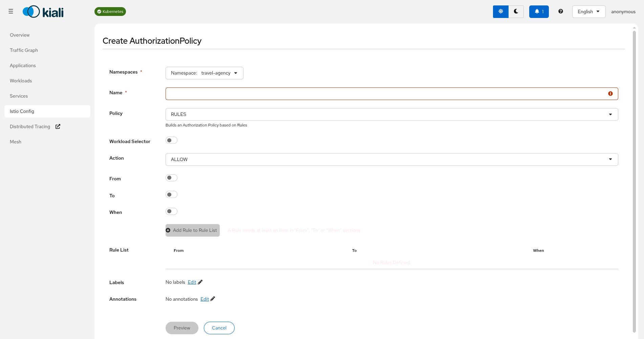This screenshot has width=644, height=339.
Task: Enable the When condition toggle
Action: point(171,211)
